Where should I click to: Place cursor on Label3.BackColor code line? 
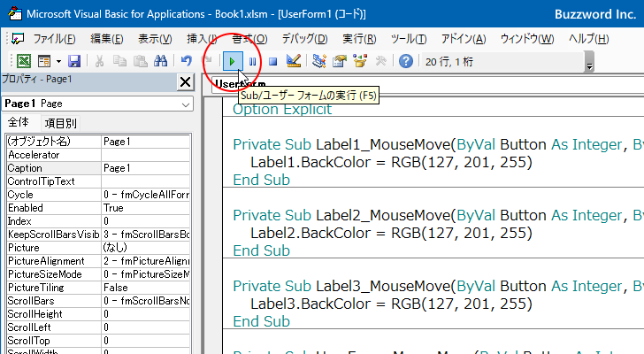[x=391, y=304]
